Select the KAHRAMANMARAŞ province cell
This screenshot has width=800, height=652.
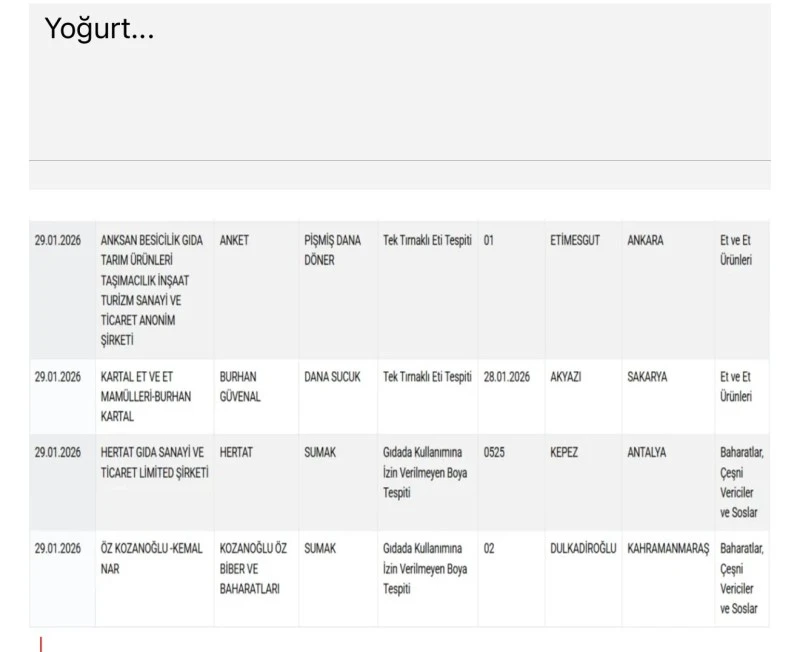(x=667, y=549)
